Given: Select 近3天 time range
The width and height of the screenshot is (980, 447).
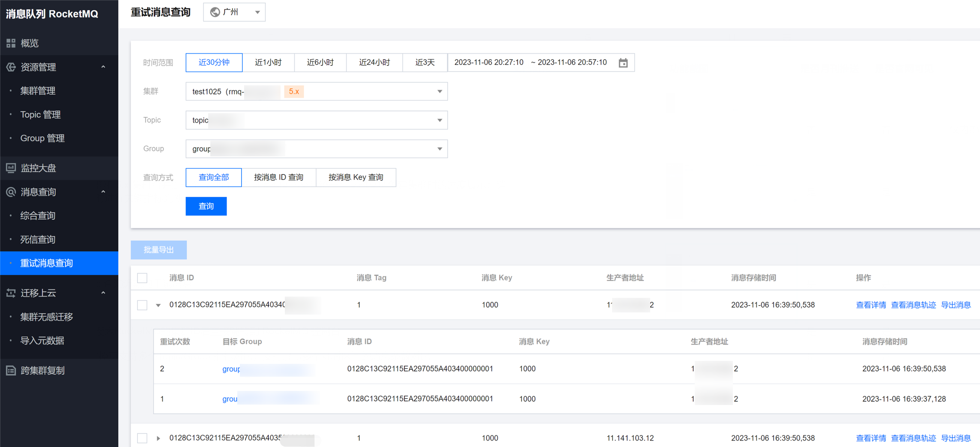Looking at the screenshot, I should [x=425, y=63].
